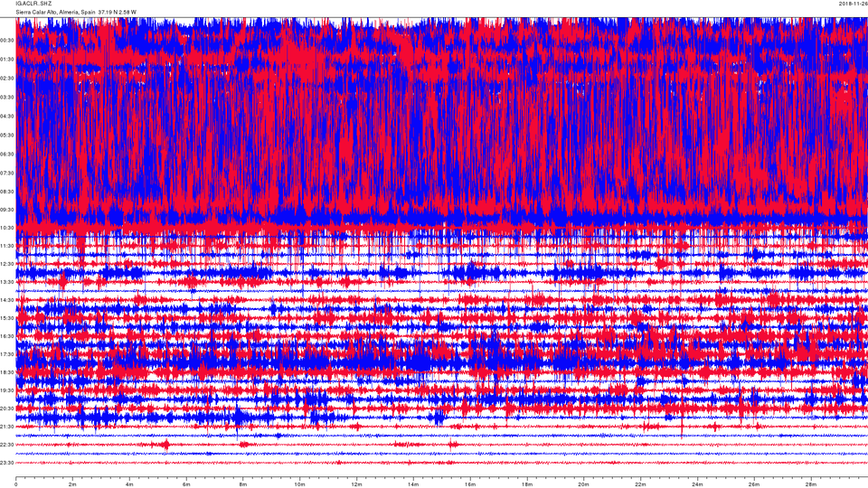Screen dimensions: 868x488
Task: Click the 28m tick label on minute axis
Action: click(810, 484)
